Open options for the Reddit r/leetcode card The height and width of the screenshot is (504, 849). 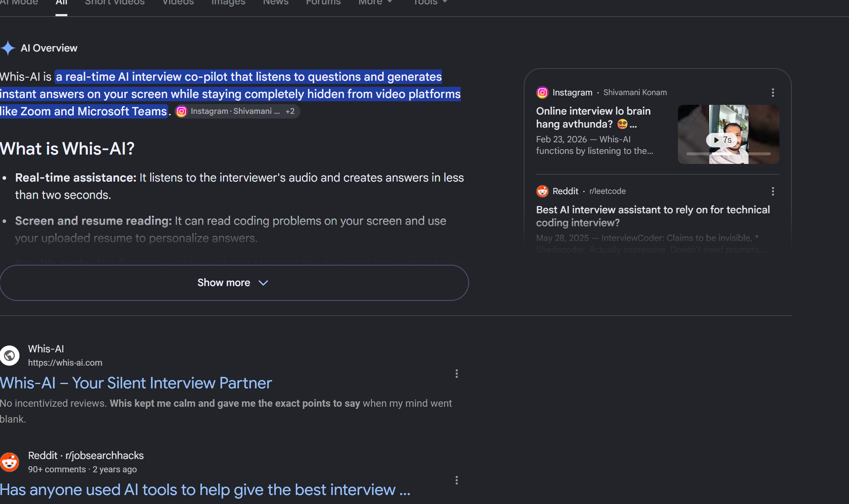click(773, 191)
